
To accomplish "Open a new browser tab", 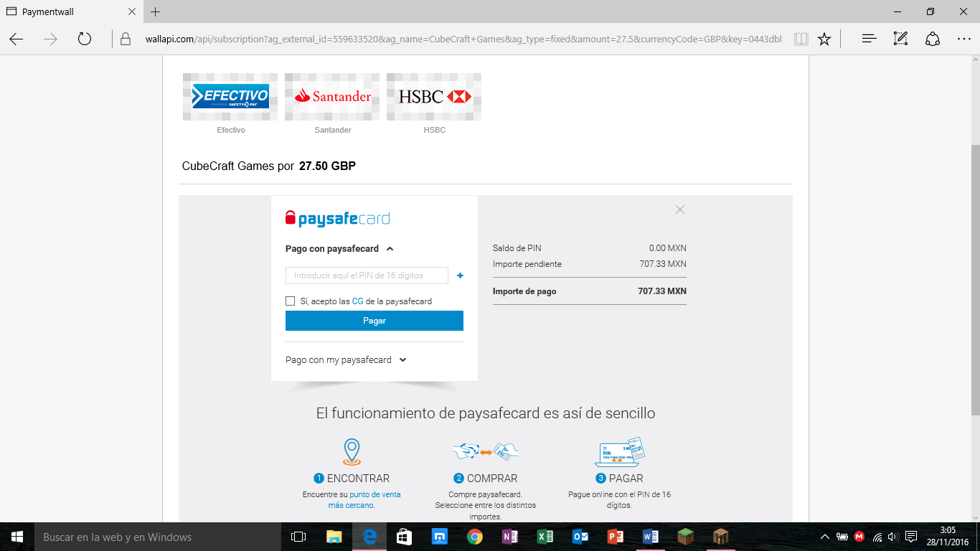I will click(156, 11).
